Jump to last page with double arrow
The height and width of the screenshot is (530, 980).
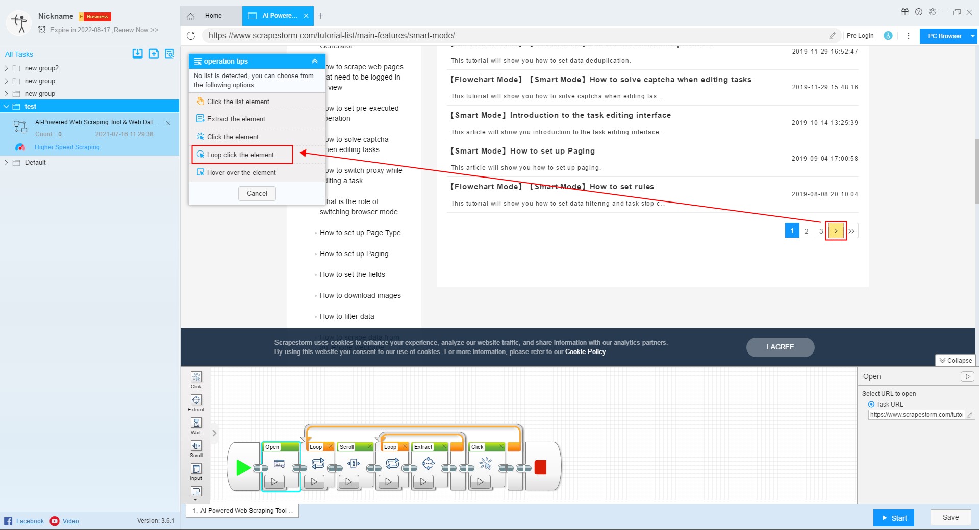tap(851, 231)
